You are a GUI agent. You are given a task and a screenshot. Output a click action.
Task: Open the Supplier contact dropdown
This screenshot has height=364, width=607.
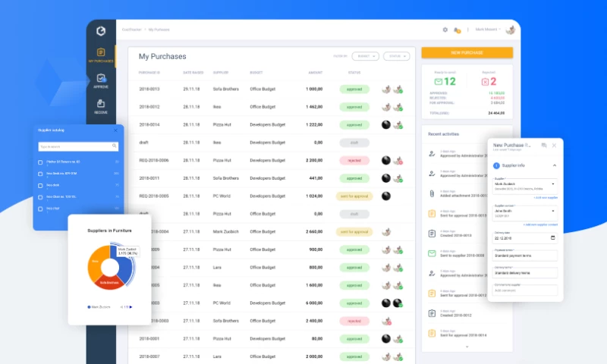525,213
